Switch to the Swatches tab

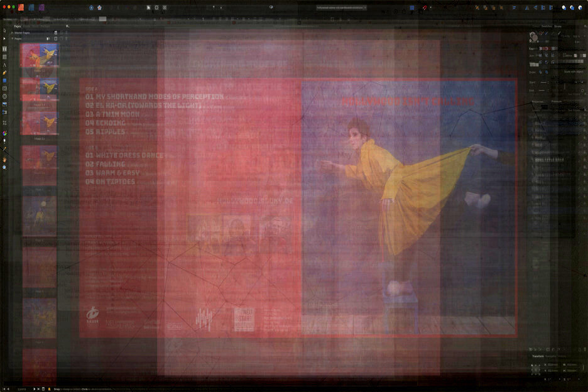[547, 26]
